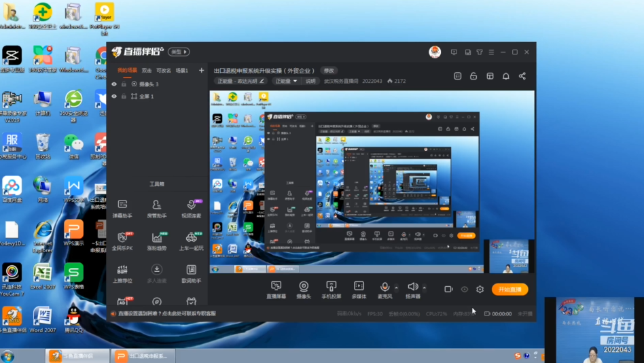Viewport: 644px width, 363px height.
Task: Click the share icon in stream header
Action: pos(522,76)
